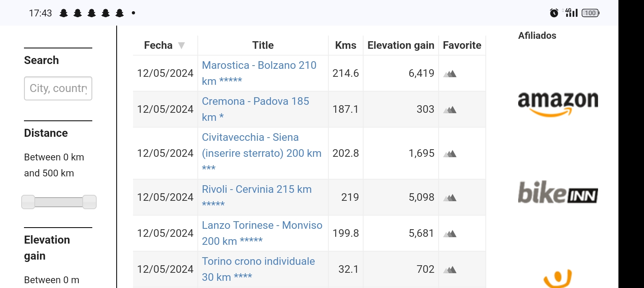
Task: Sort routes by Kms column
Action: pos(346,45)
